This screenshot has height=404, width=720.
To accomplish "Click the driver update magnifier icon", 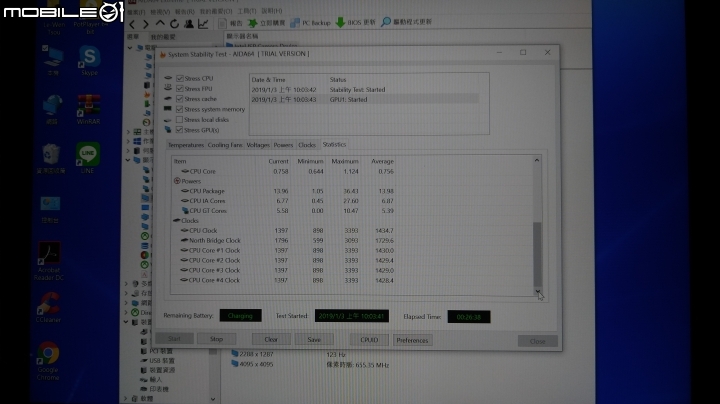I will (x=386, y=22).
